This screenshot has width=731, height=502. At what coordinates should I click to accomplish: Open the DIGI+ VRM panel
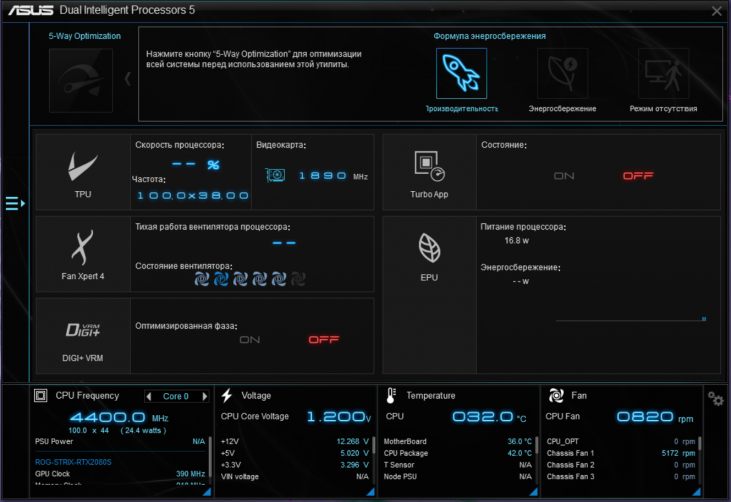[83, 336]
